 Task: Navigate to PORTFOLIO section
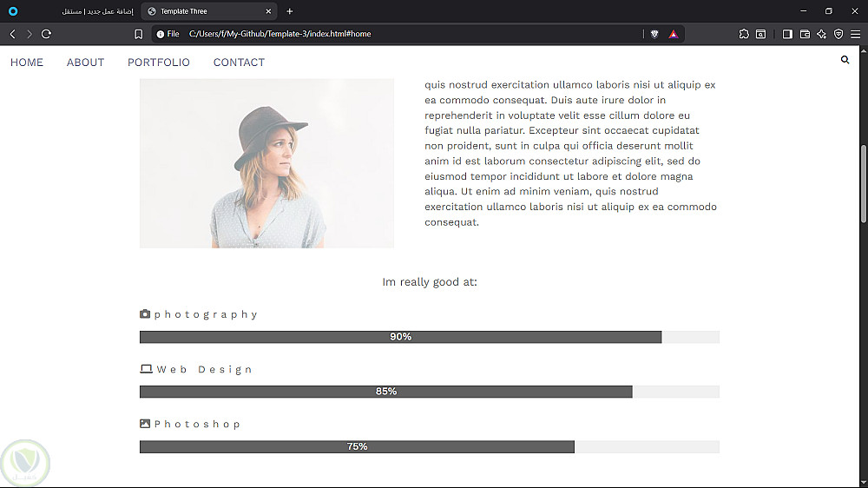tap(158, 63)
